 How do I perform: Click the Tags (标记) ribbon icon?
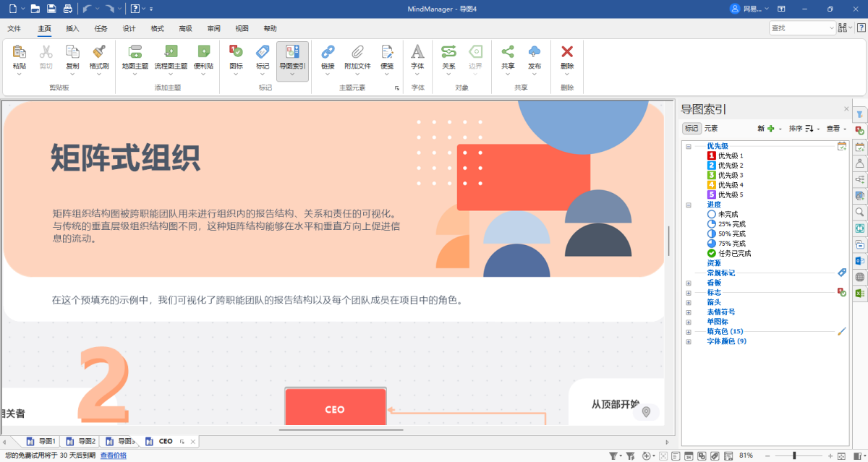[x=263, y=52]
